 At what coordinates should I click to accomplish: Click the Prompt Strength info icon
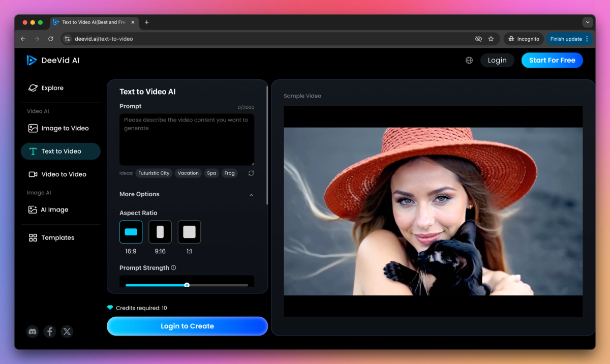(x=173, y=268)
